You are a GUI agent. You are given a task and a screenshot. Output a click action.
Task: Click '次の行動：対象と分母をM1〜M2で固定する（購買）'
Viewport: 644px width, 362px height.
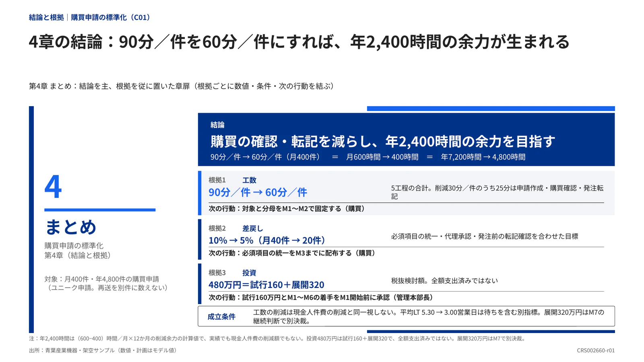pos(288,209)
